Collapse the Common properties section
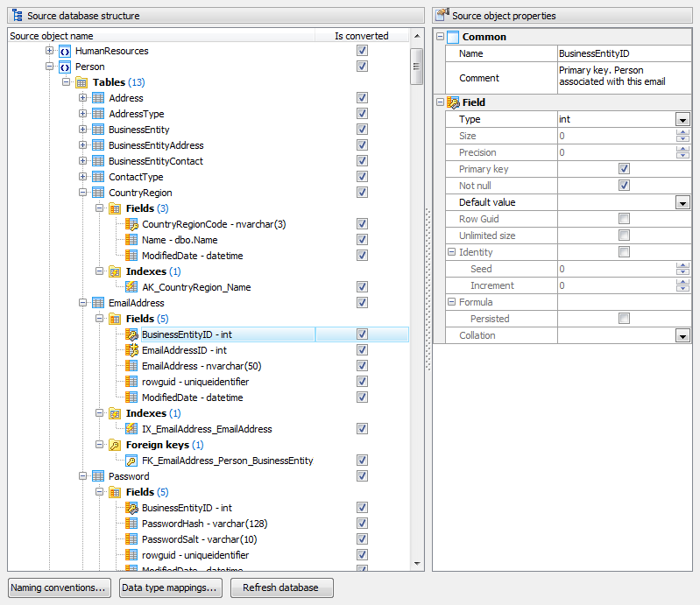Image resolution: width=700 pixels, height=605 pixels. [x=440, y=37]
